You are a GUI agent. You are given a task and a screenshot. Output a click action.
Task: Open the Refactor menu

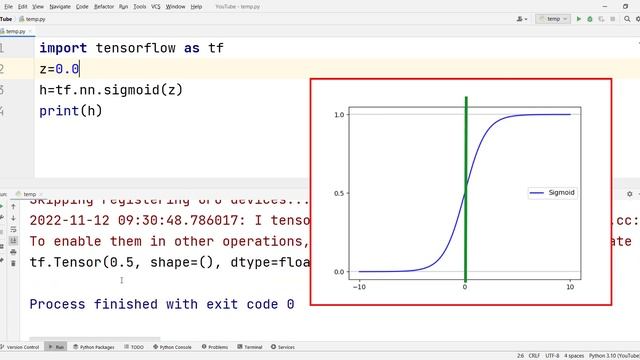pos(104,7)
